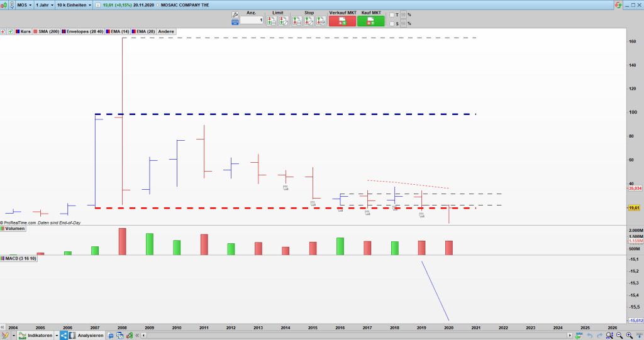Click the first Limit order icon
This screenshot has height=340, width=644.
tap(271, 21)
